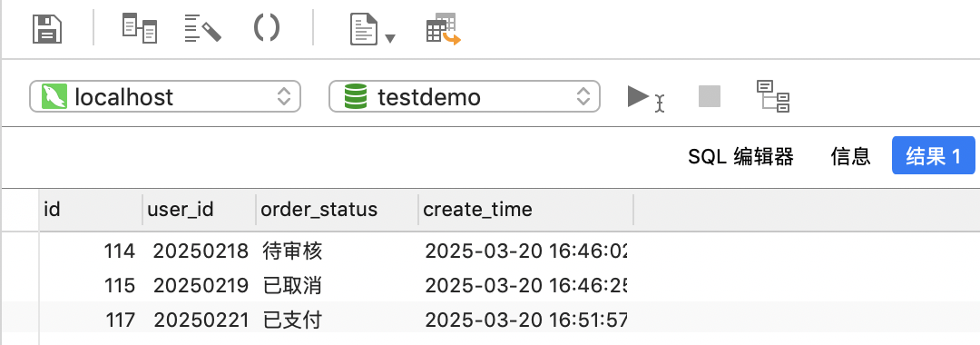Click the create_time column header

coord(525,209)
